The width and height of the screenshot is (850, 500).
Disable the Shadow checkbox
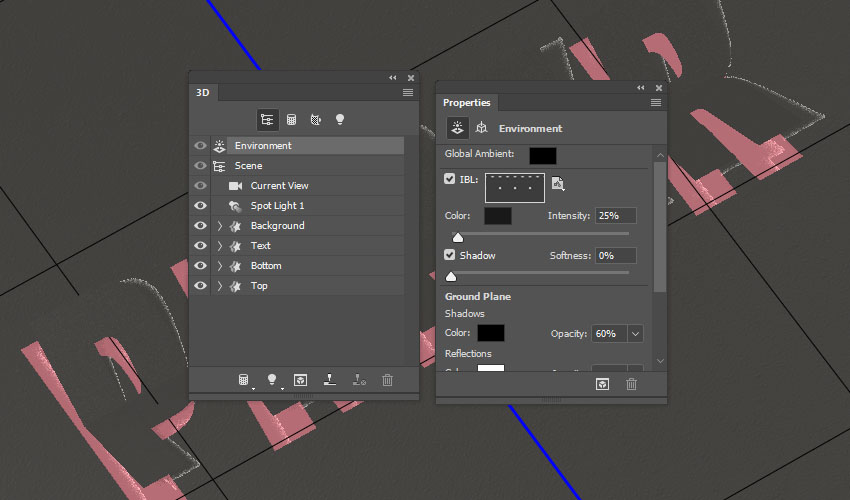[449, 255]
